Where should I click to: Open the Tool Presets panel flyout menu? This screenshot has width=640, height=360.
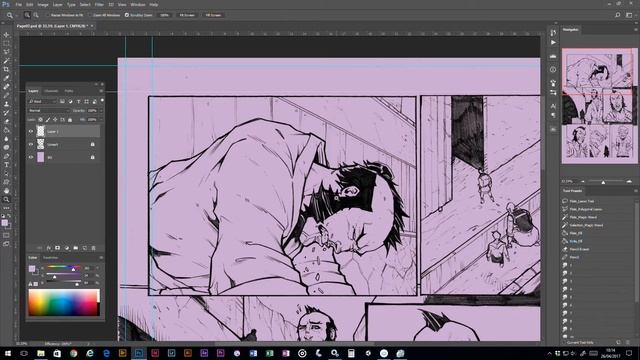(636, 191)
